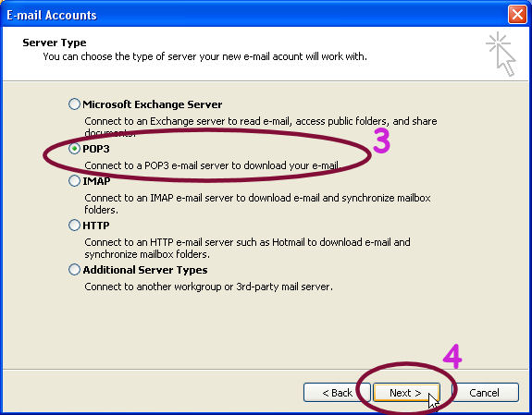Click the E-mail Accounts title bar text

click(x=52, y=16)
